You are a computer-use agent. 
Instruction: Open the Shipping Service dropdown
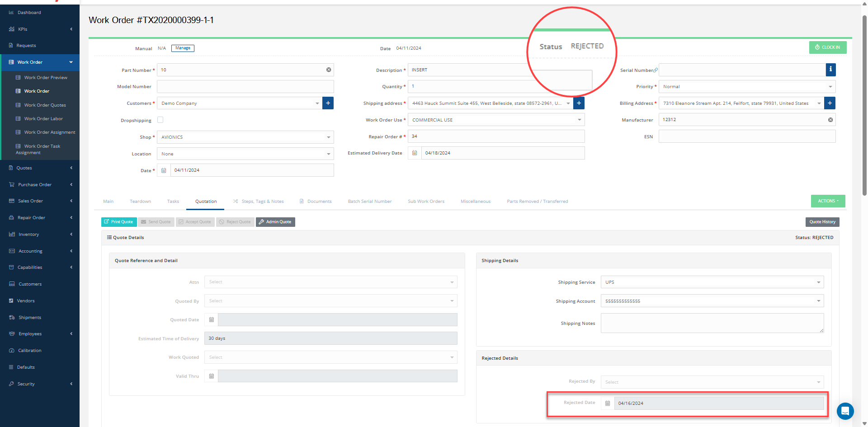(x=712, y=282)
